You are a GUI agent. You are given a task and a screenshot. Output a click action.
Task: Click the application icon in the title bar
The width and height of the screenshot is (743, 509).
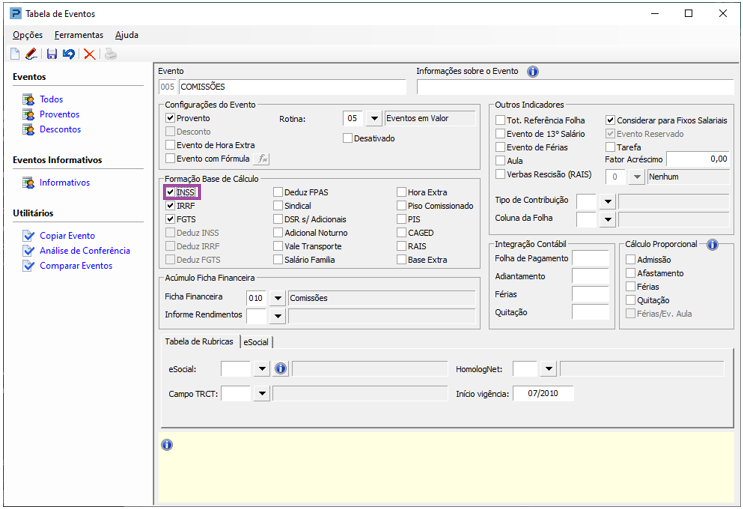click(16, 13)
